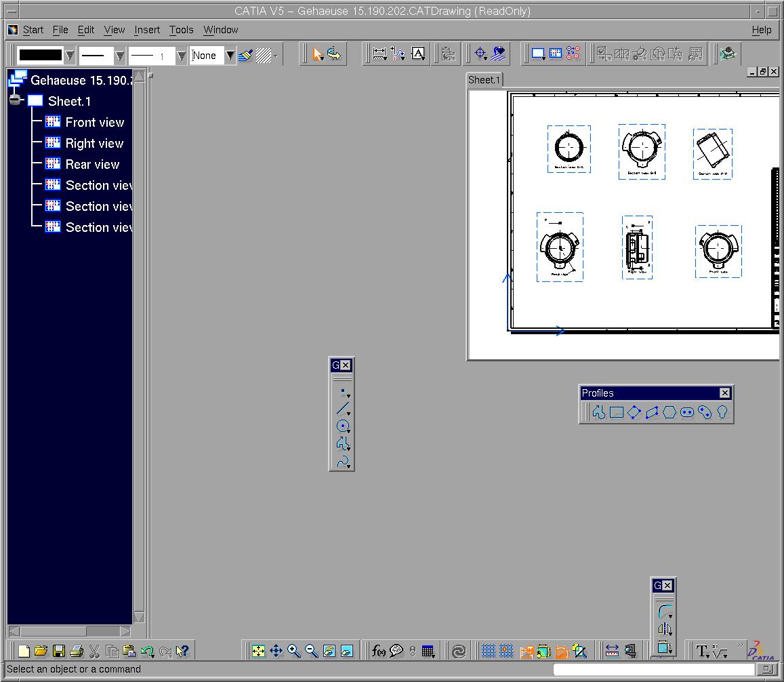This screenshot has width=784, height=682.
Task: Open the Tools menu
Action: pyautogui.click(x=181, y=30)
